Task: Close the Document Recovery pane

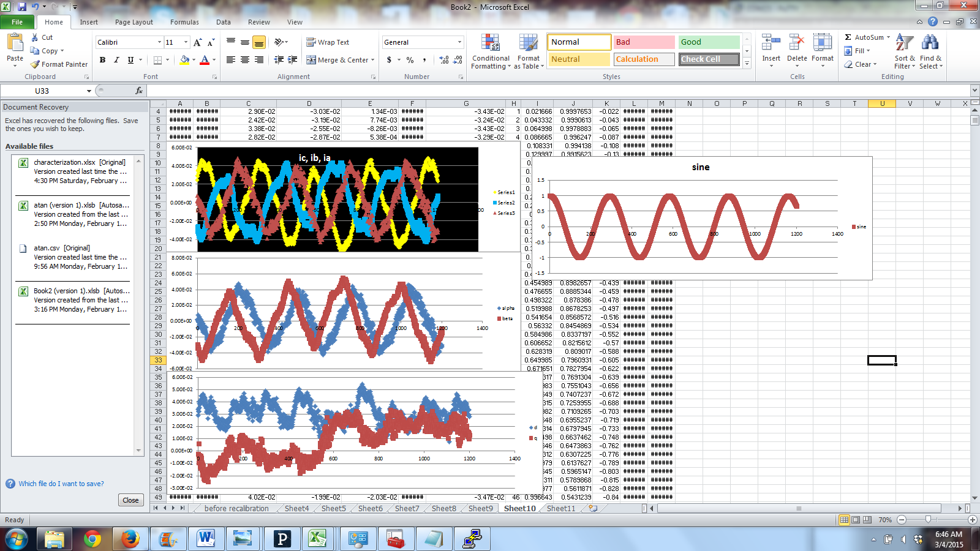Action: (x=130, y=500)
